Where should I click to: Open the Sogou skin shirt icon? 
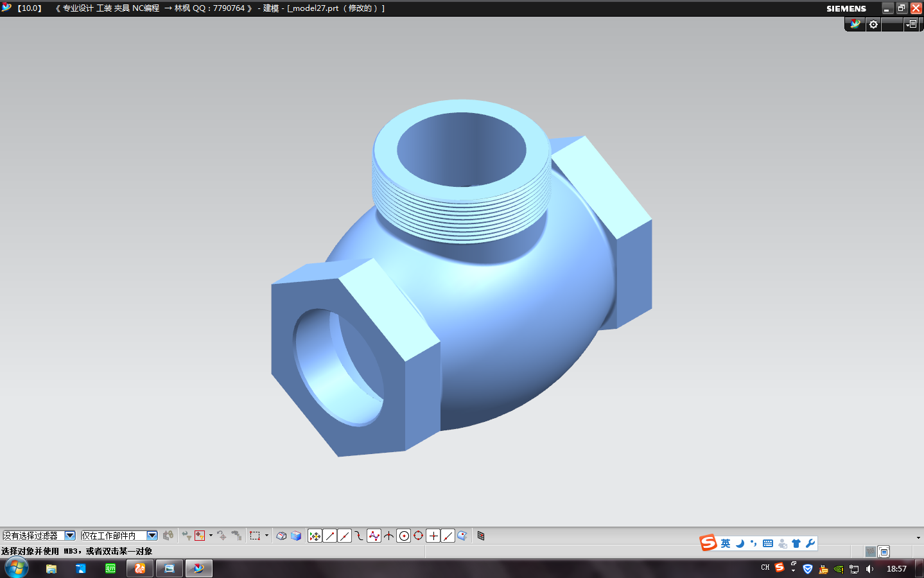(x=796, y=543)
